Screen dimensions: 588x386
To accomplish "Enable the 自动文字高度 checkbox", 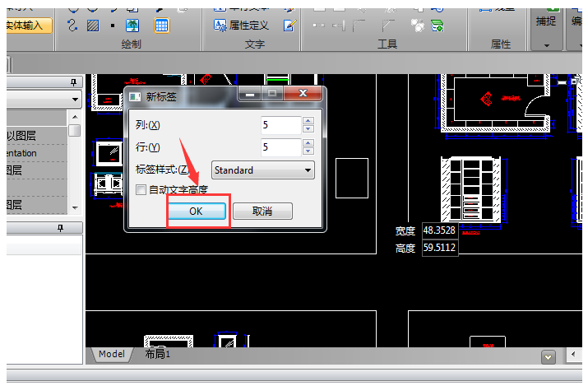I will click(141, 190).
